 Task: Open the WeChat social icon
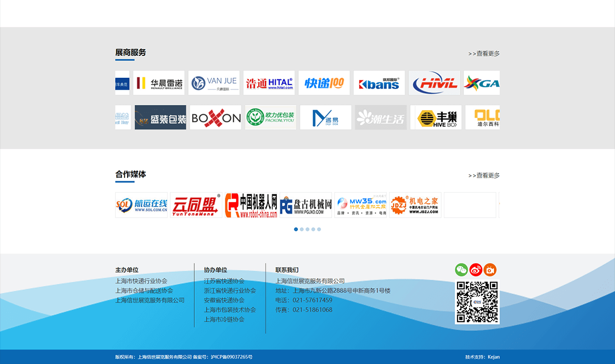(x=461, y=270)
